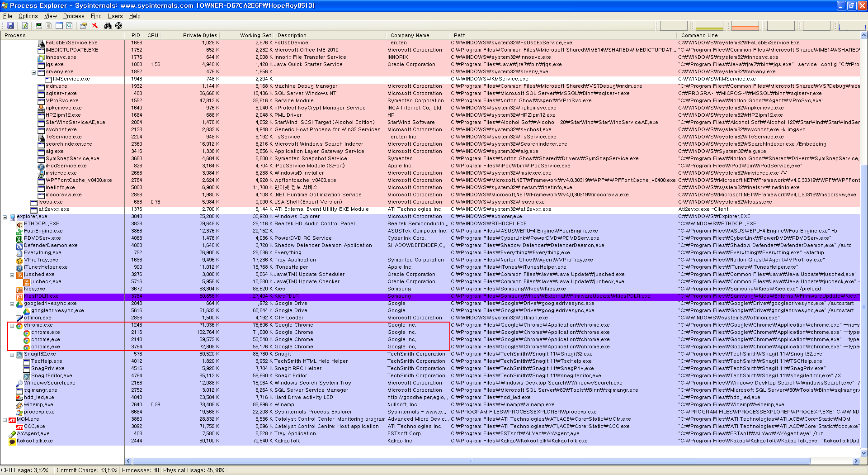Click the orange physical memory mini graph
868x475 pixels.
click(745, 26)
